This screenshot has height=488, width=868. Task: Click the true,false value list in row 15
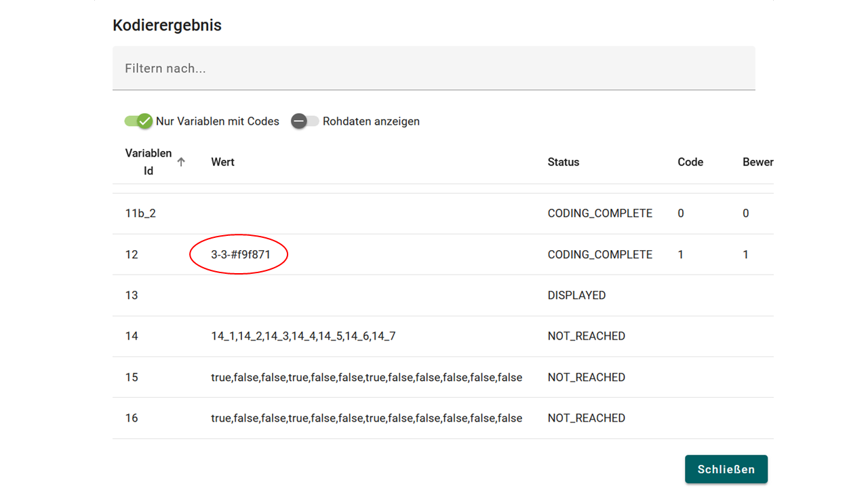click(367, 377)
